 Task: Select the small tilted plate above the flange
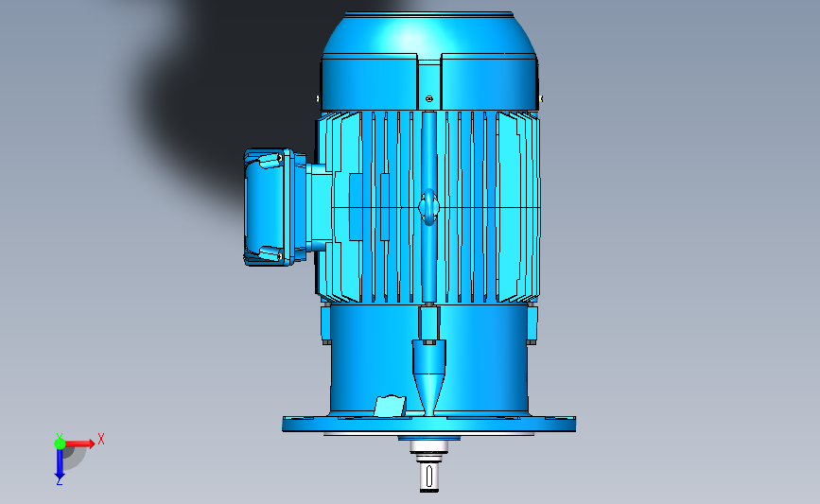pos(390,407)
